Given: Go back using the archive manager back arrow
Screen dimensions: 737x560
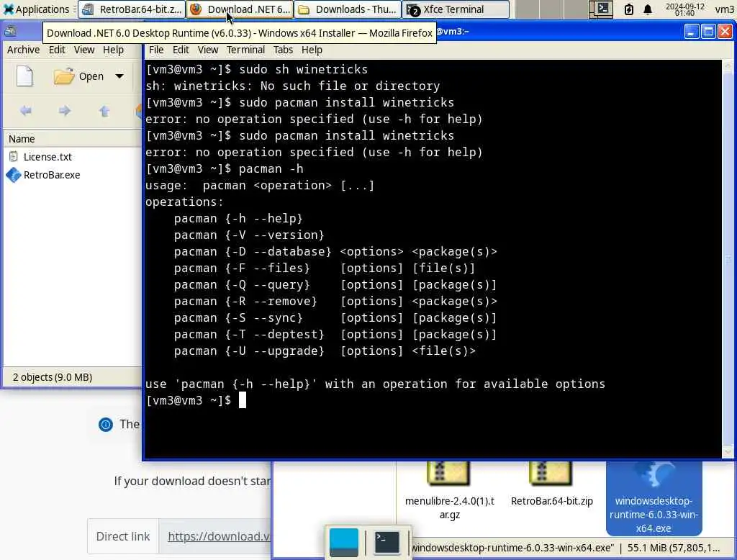Looking at the screenshot, I should (x=26, y=111).
